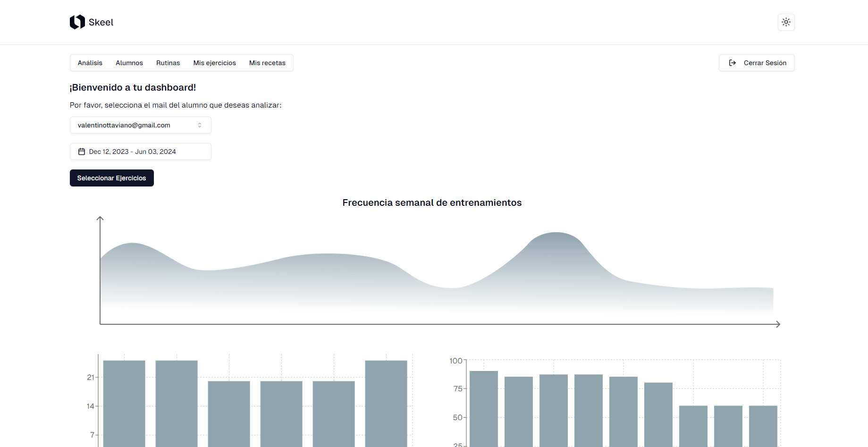Click the Seleccionar Ejercicios button
The width and height of the screenshot is (868, 447).
[x=112, y=178]
